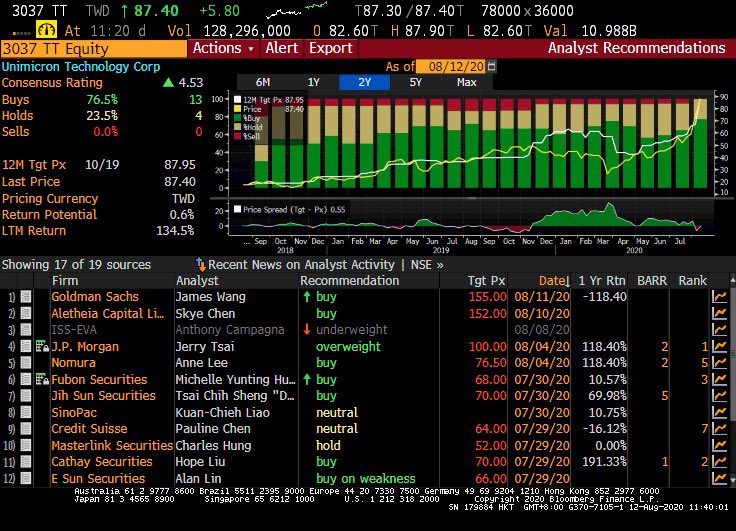Open Goldman Sachs report document icon
This screenshot has width=736, height=531.
tap(26, 297)
